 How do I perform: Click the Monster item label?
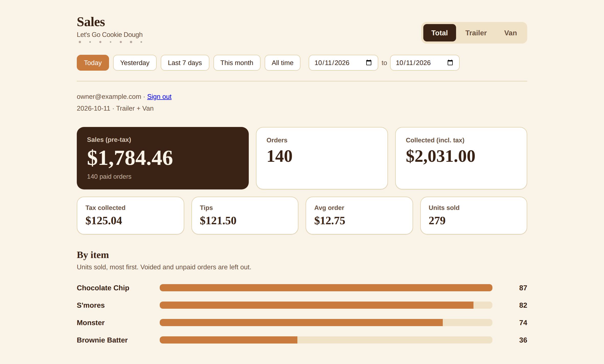pos(91,323)
